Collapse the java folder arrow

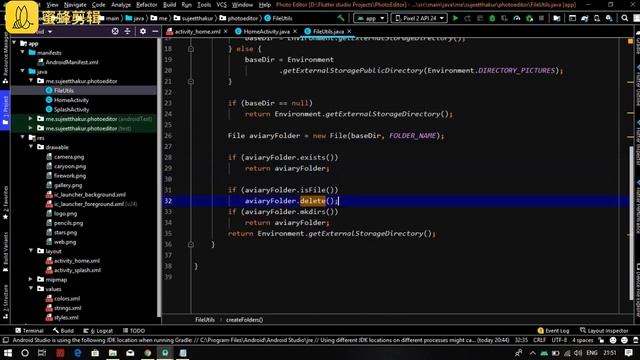coord(23,71)
